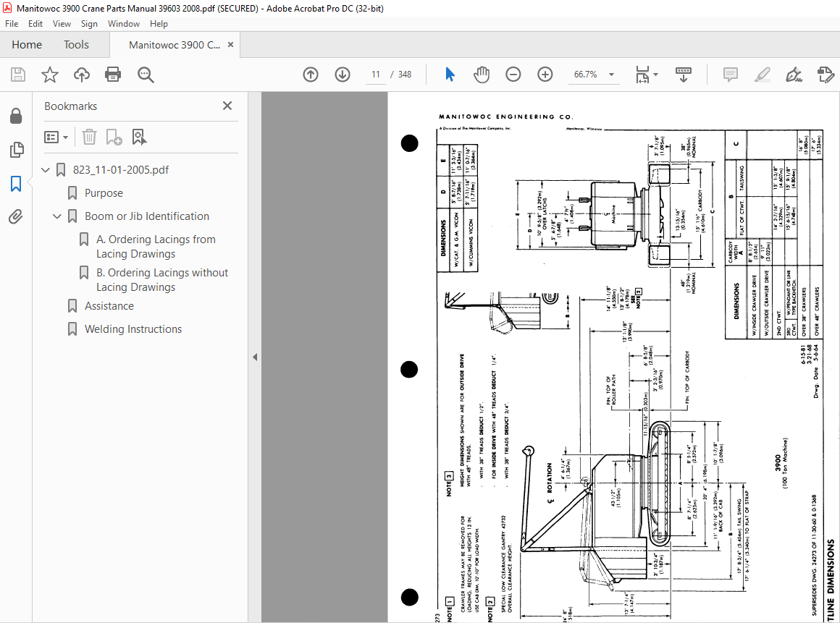
Task: Add a comment sticky note
Action: [730, 75]
